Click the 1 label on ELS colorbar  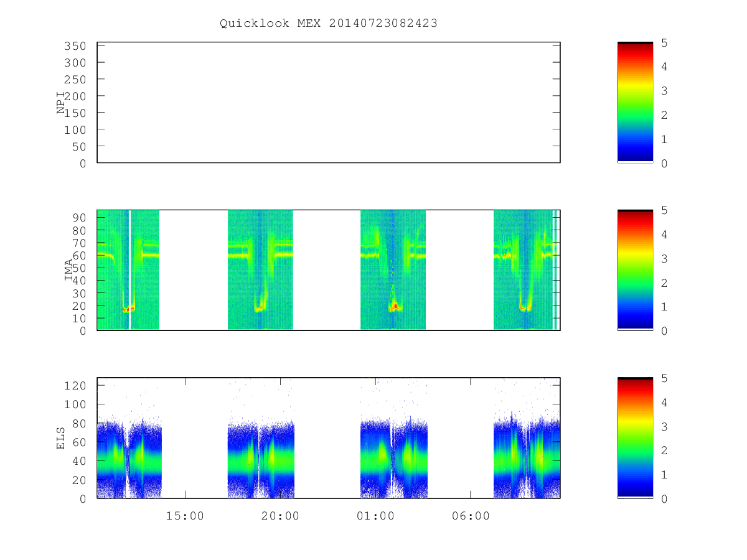pyautogui.click(x=664, y=475)
